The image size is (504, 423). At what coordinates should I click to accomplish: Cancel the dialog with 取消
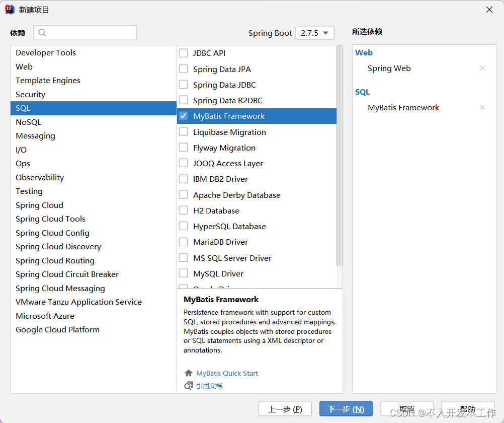point(407,409)
